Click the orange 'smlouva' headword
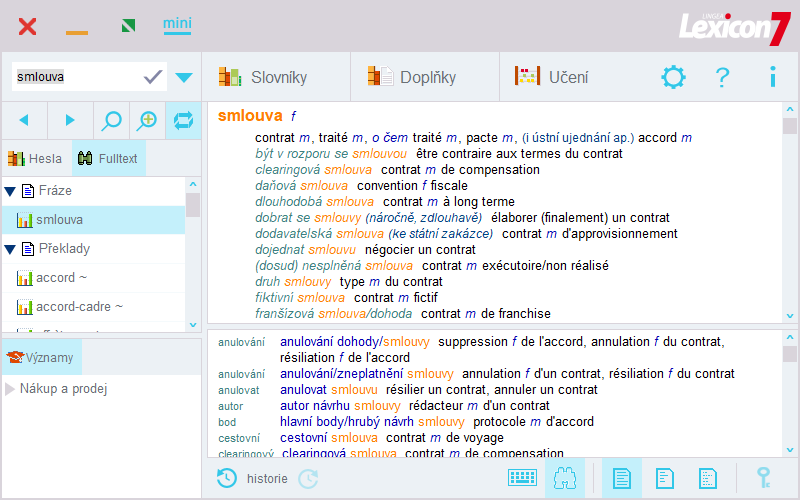The image size is (800, 500). (x=250, y=116)
